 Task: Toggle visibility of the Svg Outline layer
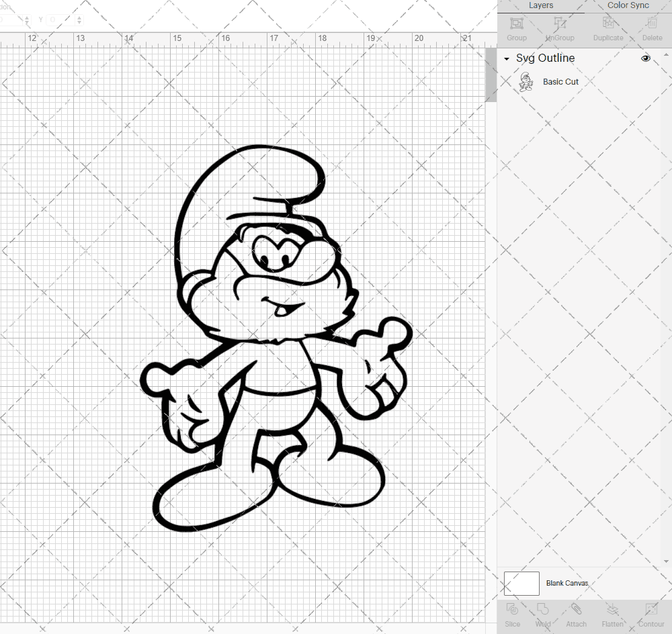pyautogui.click(x=646, y=58)
